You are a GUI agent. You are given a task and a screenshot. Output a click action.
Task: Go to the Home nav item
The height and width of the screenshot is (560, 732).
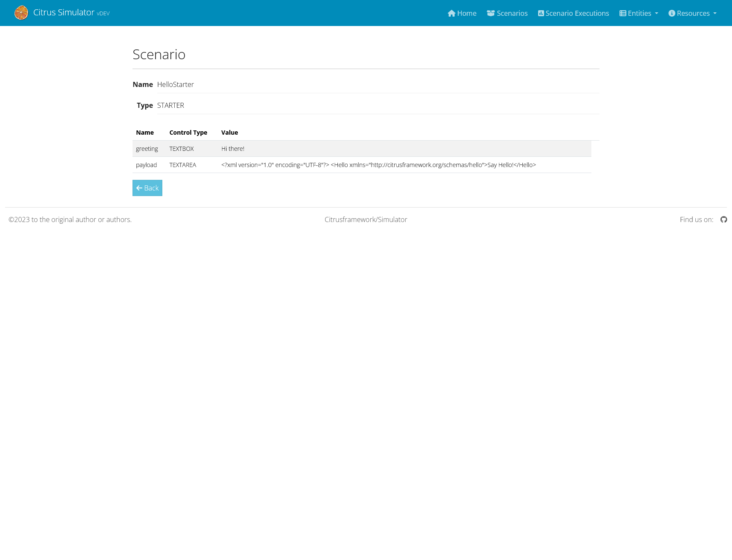click(x=467, y=13)
